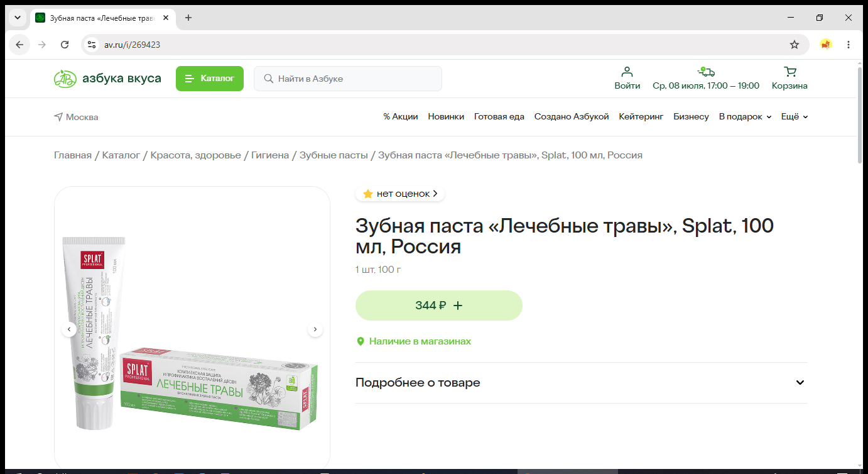The image size is (868, 474).
Task: Show previous product image
Action: [69, 329]
